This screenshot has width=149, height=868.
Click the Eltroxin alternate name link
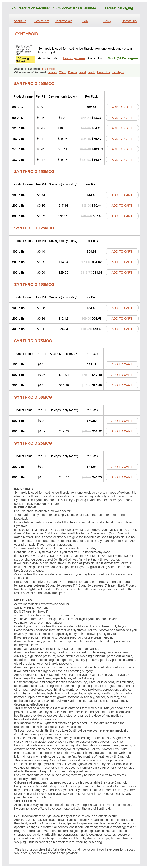pyautogui.click(x=72, y=72)
